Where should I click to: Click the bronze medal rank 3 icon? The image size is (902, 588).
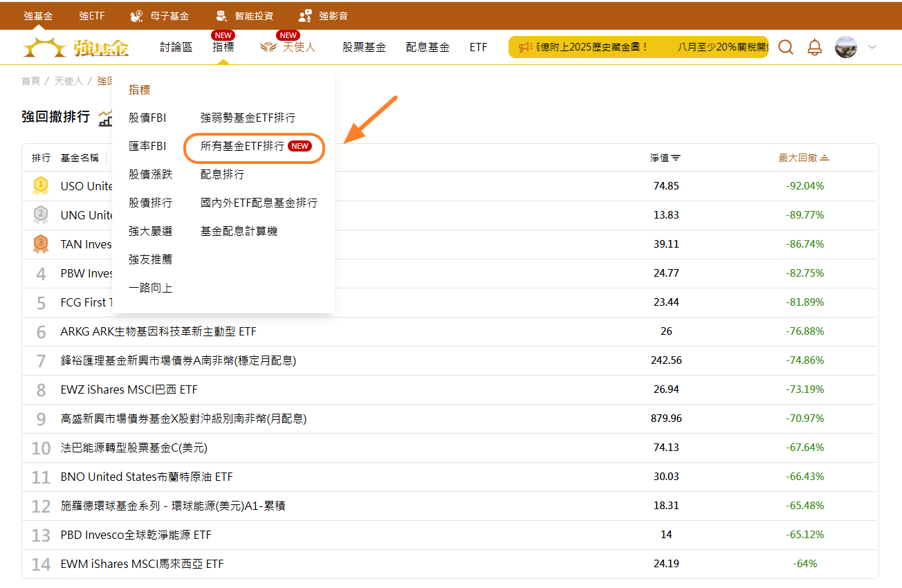pos(41,244)
